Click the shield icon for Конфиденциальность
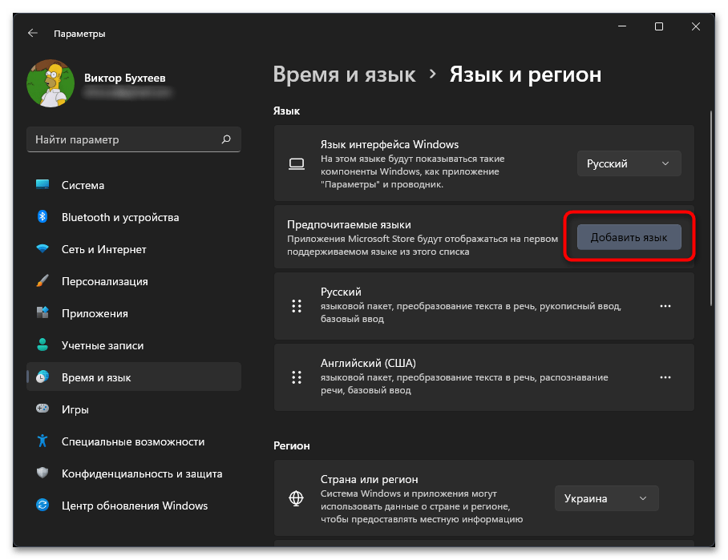The width and height of the screenshot is (728, 560). [42, 473]
